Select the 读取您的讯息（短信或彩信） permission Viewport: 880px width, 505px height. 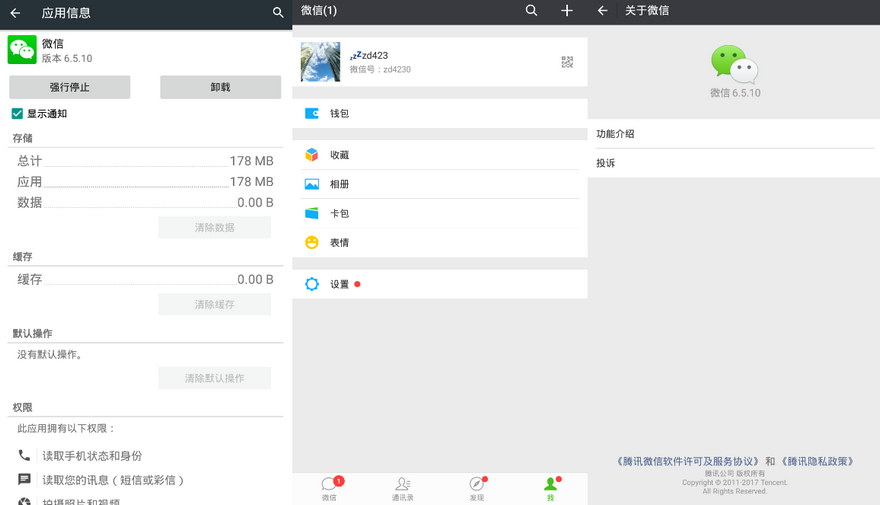113,480
